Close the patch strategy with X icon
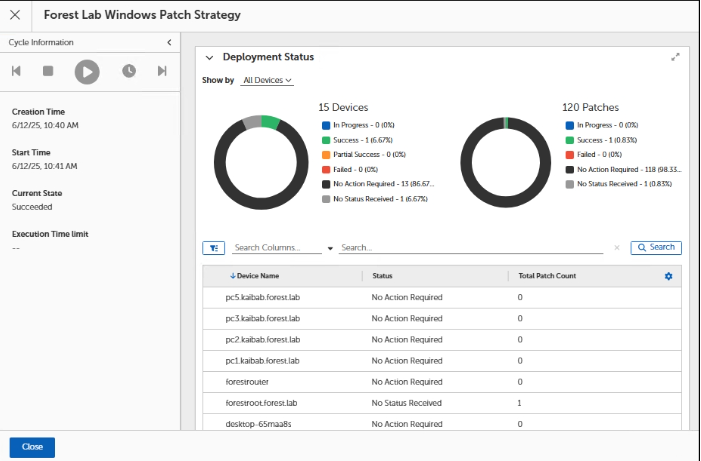The height and width of the screenshot is (461, 701). 15,15
